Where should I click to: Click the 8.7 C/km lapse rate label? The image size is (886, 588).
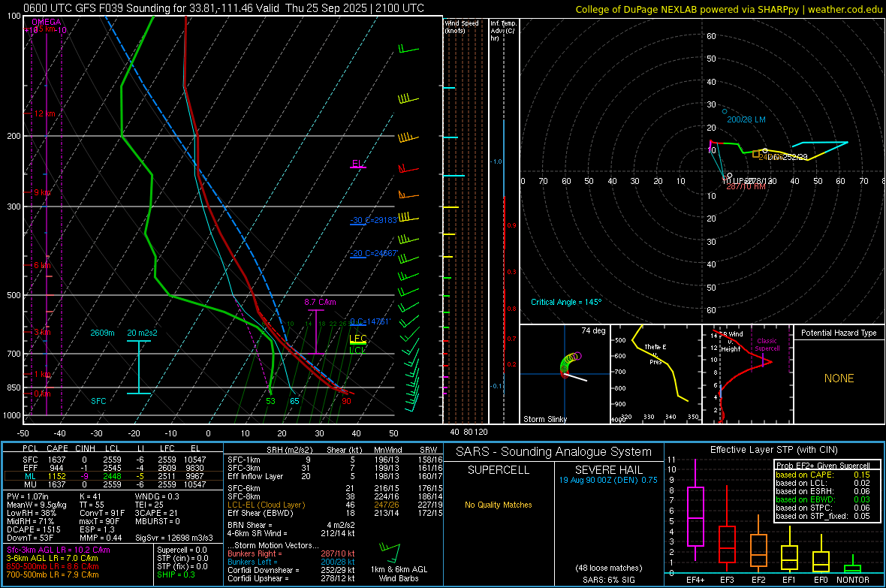click(320, 302)
